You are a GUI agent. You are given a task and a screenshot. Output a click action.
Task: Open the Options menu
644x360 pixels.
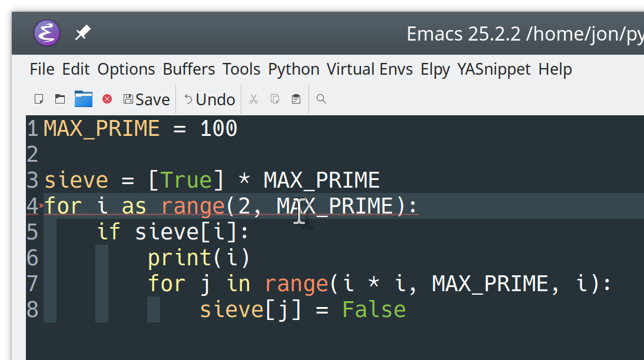pyautogui.click(x=126, y=69)
